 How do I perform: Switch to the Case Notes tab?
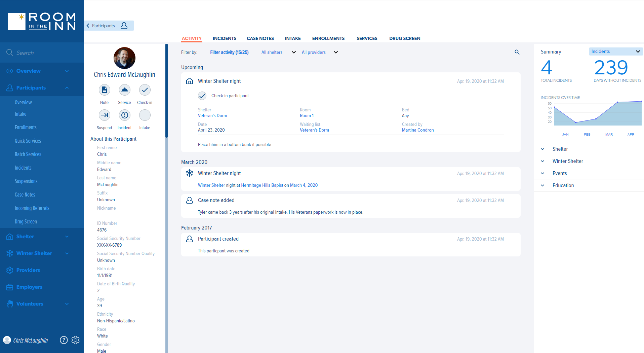[260, 39]
